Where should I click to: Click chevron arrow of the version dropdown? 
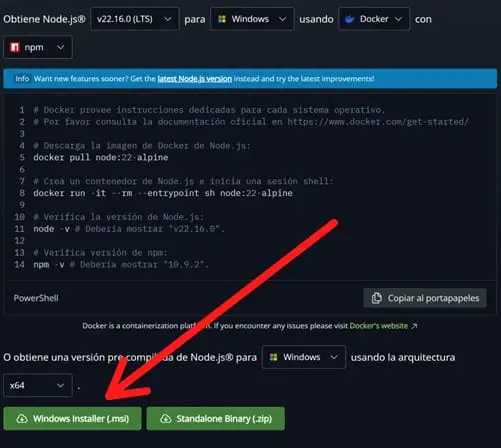click(x=168, y=19)
